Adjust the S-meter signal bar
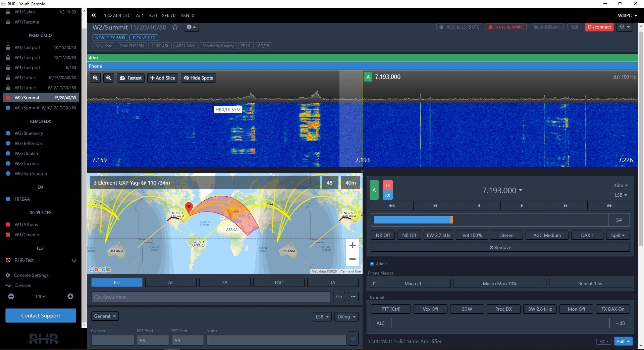This screenshot has width=644, height=350. 489,220
